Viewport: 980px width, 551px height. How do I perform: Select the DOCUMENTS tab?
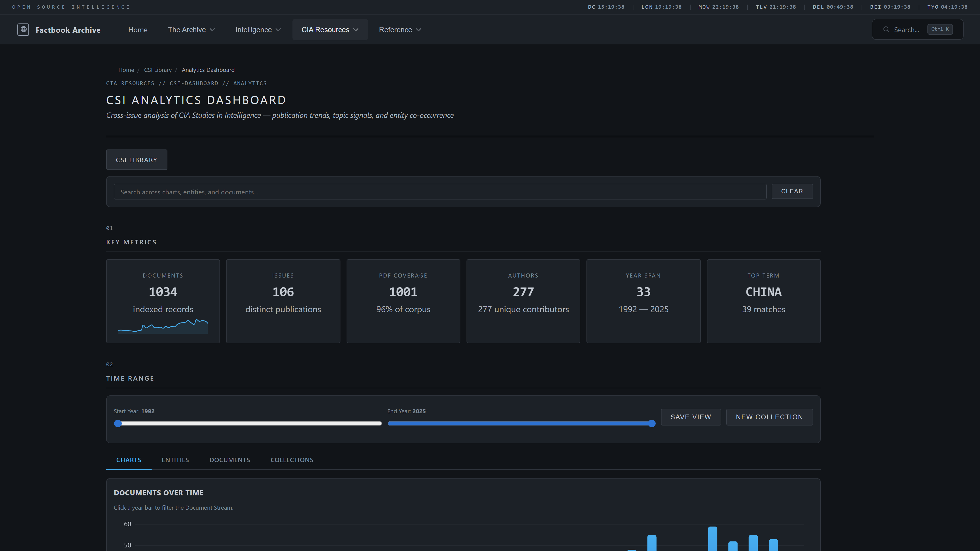(230, 460)
